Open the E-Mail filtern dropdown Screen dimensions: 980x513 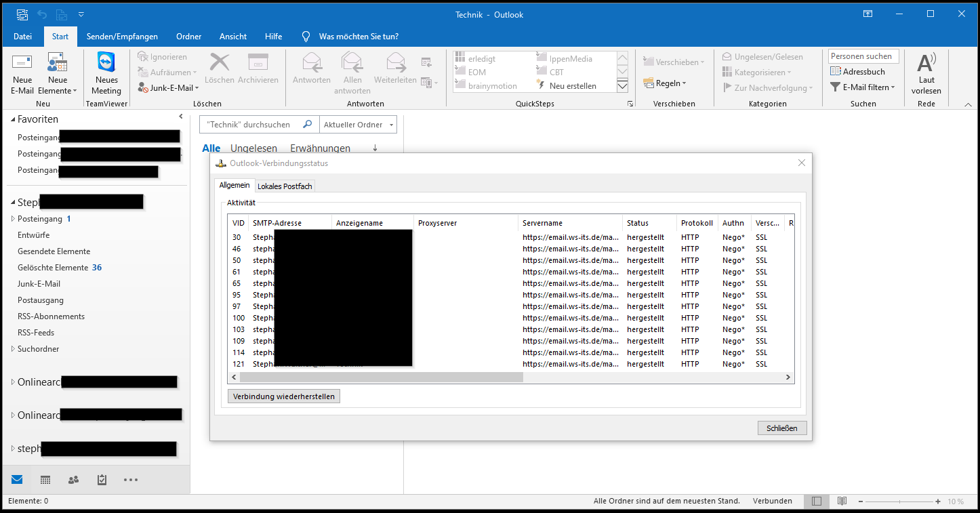click(x=863, y=87)
